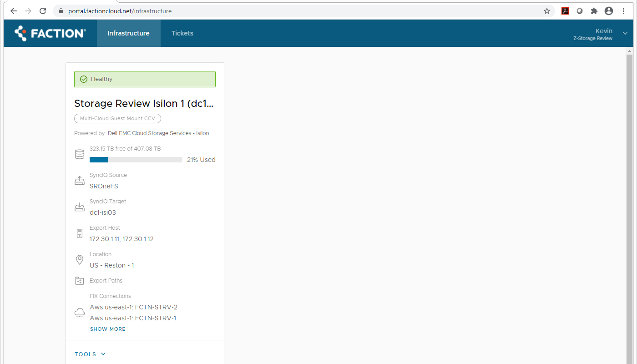Click the FIX Connections label
637x364 pixels.
click(110, 296)
